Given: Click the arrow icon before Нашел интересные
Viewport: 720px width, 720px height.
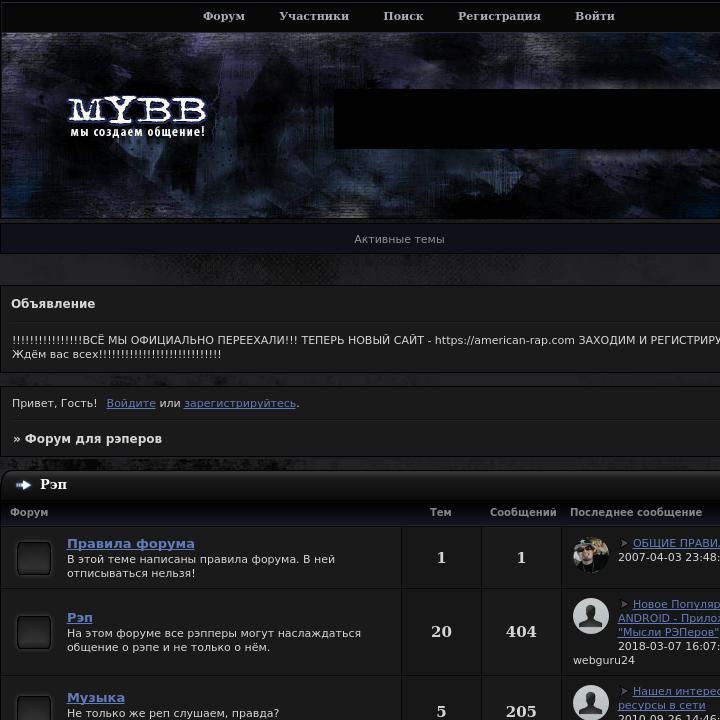Looking at the screenshot, I should click(624, 691).
